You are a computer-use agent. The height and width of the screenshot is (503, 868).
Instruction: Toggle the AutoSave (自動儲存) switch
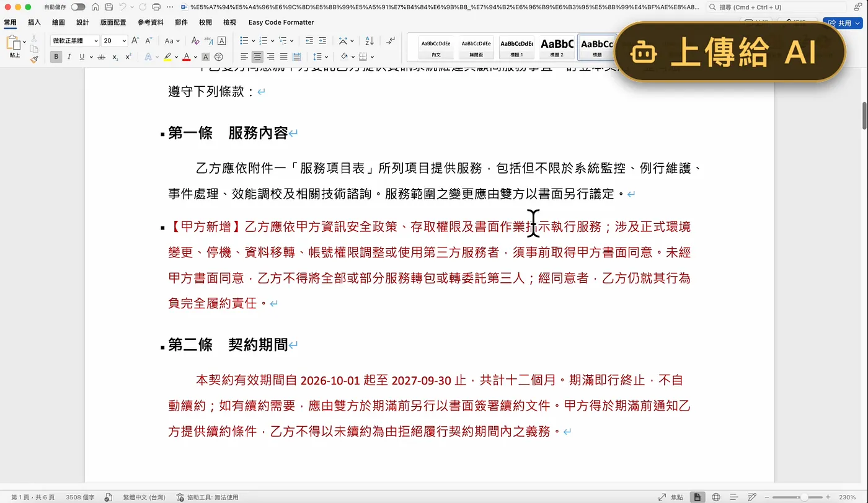(78, 7)
